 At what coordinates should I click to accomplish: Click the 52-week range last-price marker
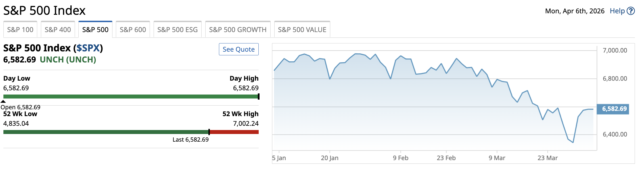[209, 132]
